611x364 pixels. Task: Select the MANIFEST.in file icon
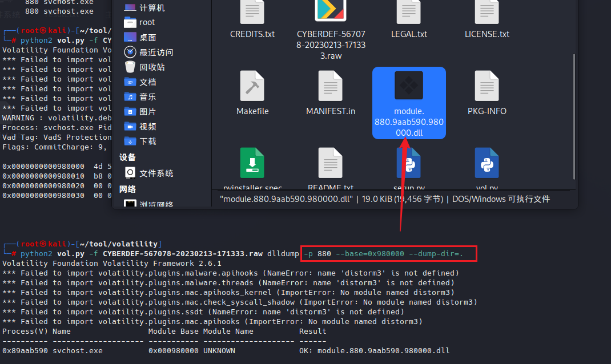[x=331, y=86]
